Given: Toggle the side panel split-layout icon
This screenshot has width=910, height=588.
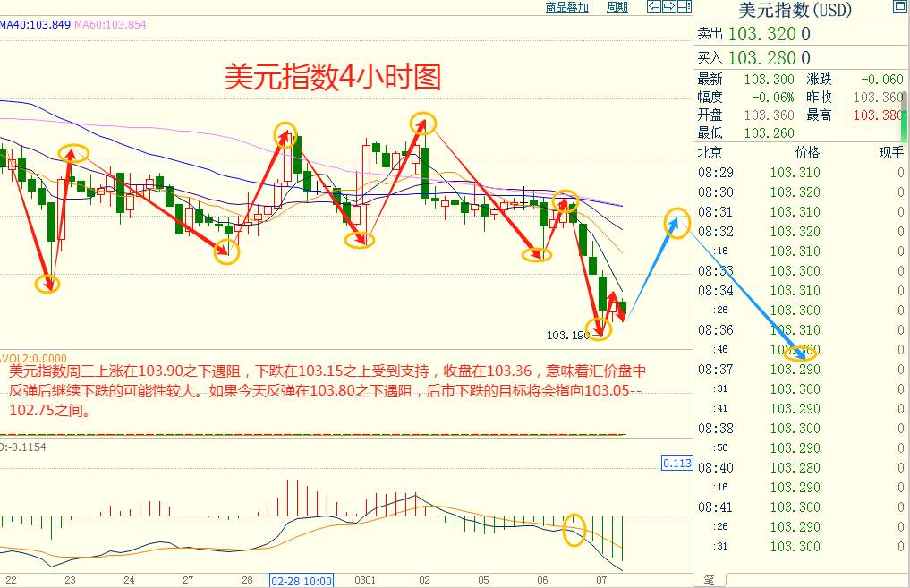Looking at the screenshot, I should click(x=685, y=6).
